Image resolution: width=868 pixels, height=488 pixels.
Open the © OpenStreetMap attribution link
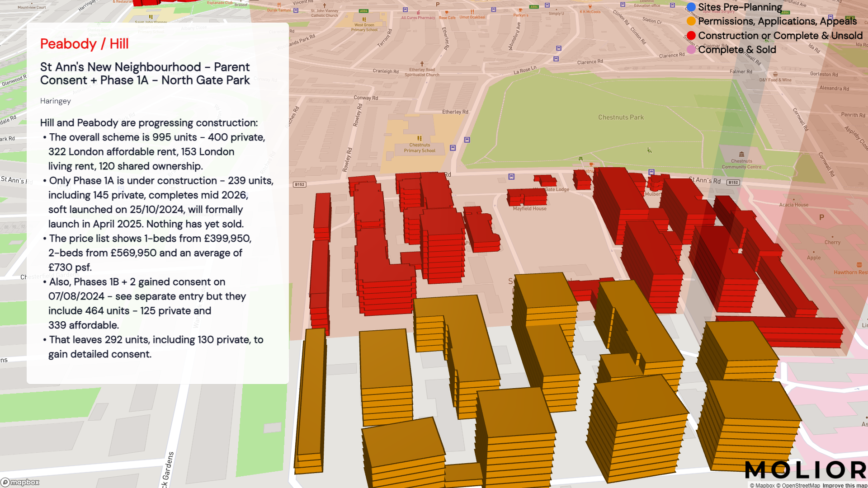798,485
